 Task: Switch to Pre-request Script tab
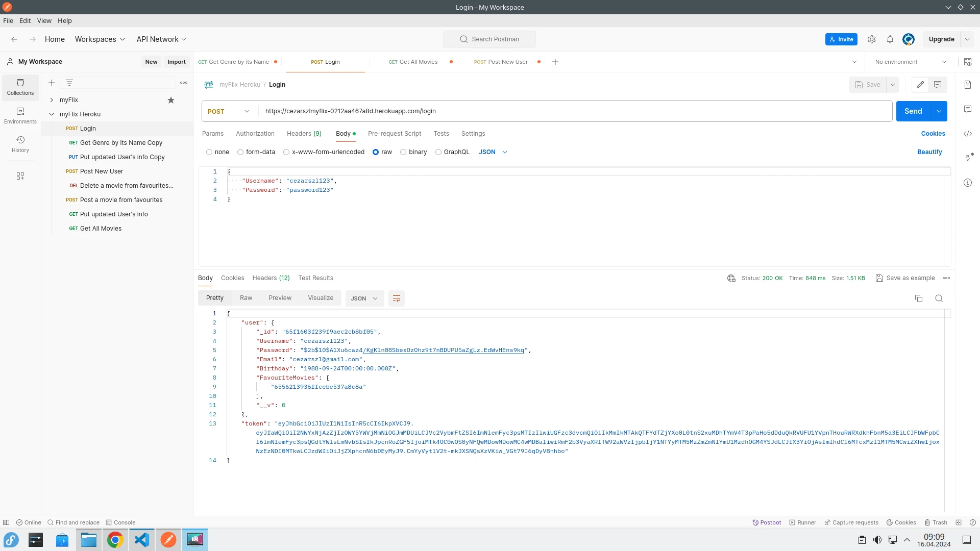point(395,134)
